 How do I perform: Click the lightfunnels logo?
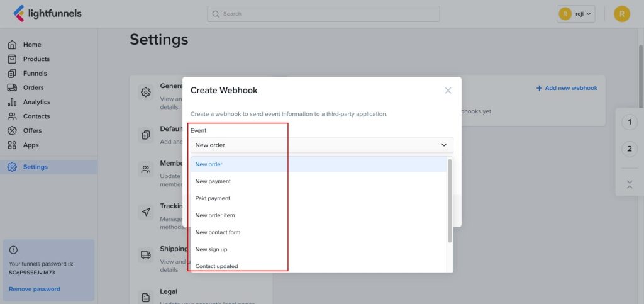47,14
